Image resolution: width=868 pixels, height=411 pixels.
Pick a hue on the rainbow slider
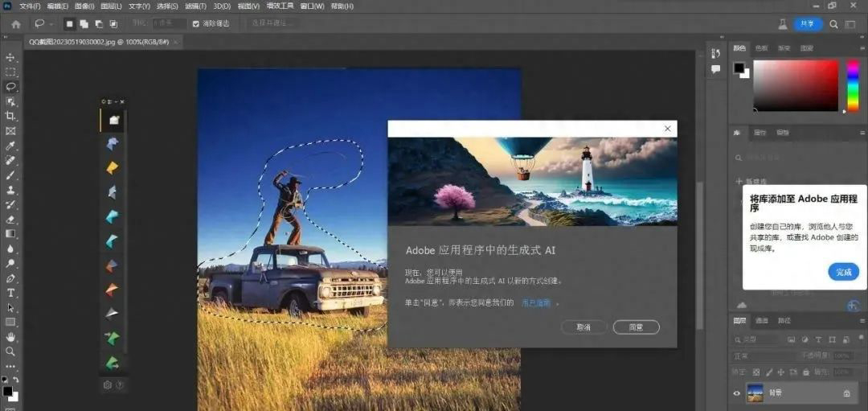854,85
